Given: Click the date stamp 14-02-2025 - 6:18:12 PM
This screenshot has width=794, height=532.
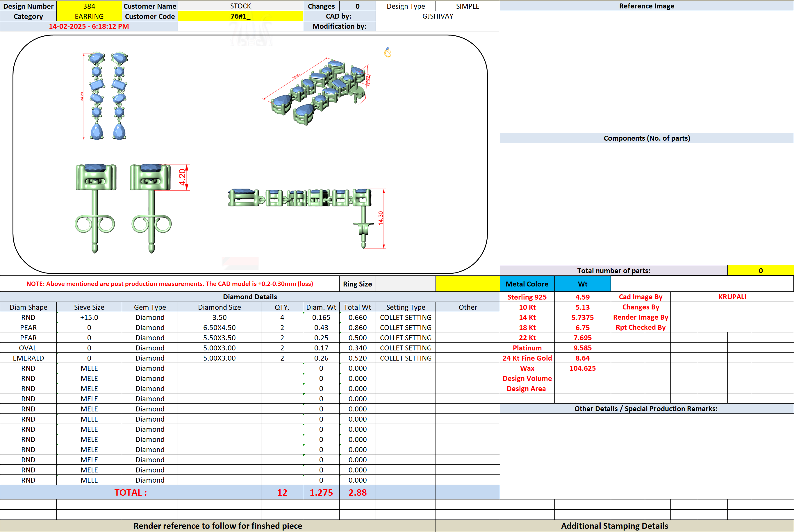Looking at the screenshot, I should [x=89, y=26].
